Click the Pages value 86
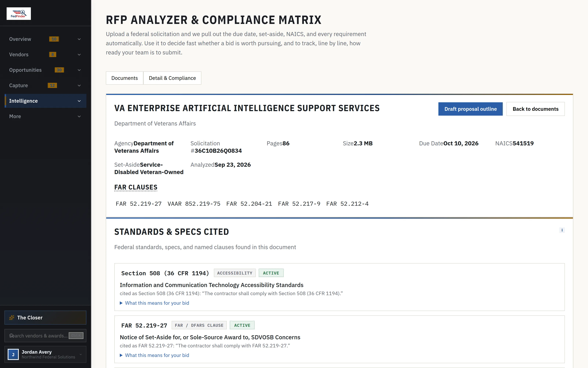The height and width of the screenshot is (368, 588). point(286,143)
